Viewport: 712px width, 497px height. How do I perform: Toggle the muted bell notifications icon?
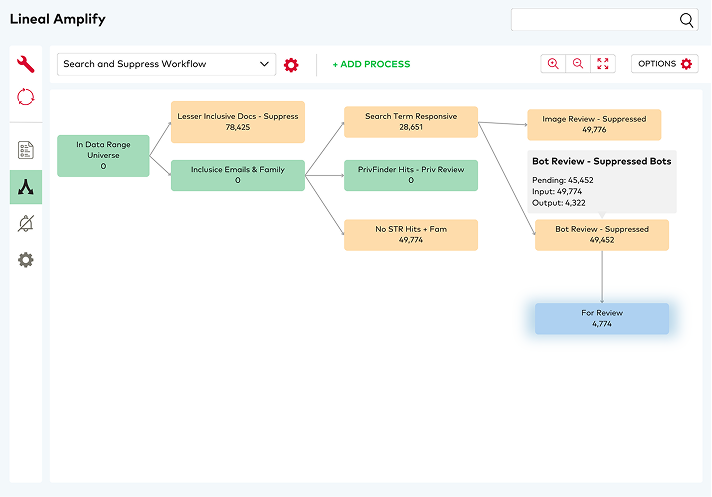pyautogui.click(x=26, y=223)
